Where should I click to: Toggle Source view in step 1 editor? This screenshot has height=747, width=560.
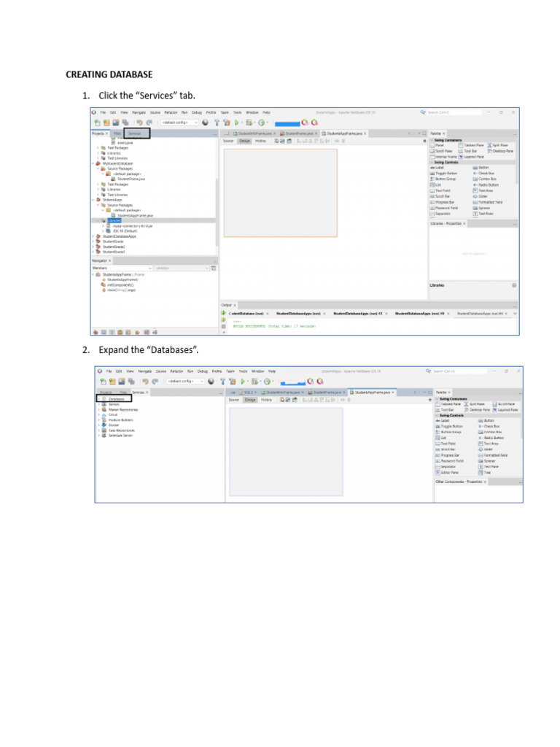pos(228,141)
